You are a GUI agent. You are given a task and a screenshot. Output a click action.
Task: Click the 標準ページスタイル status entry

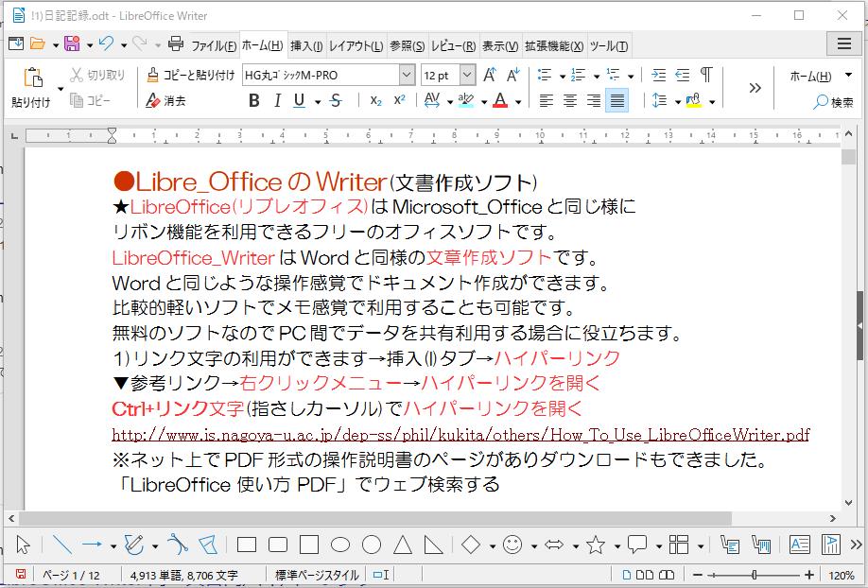(317, 575)
